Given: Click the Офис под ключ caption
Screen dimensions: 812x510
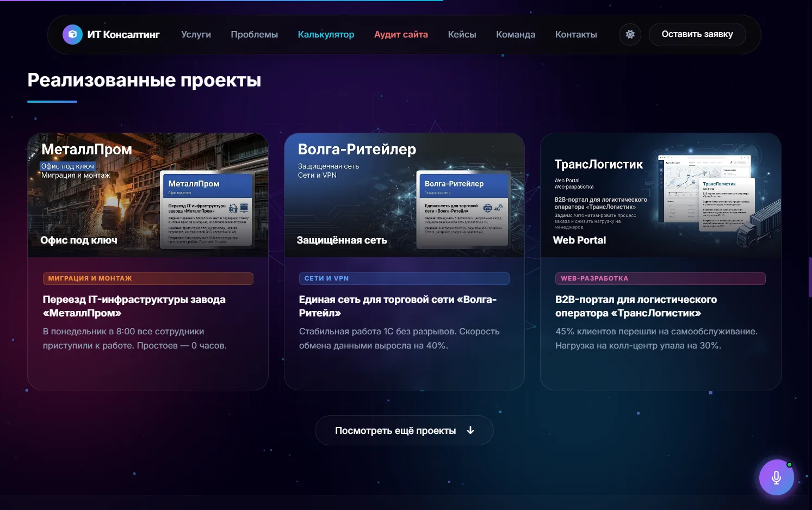Looking at the screenshot, I should 79,240.
